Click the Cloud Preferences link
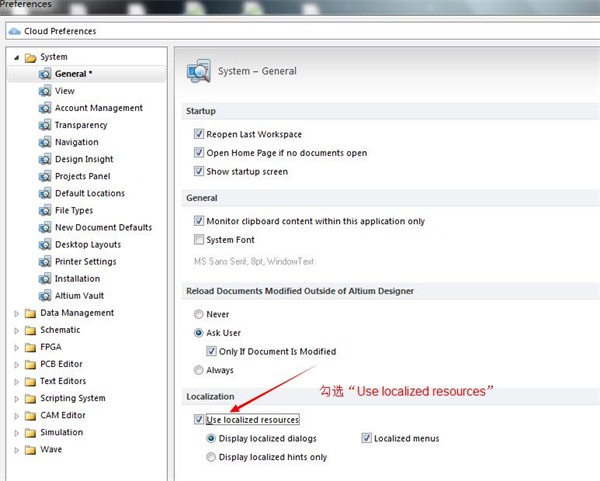 [60, 31]
